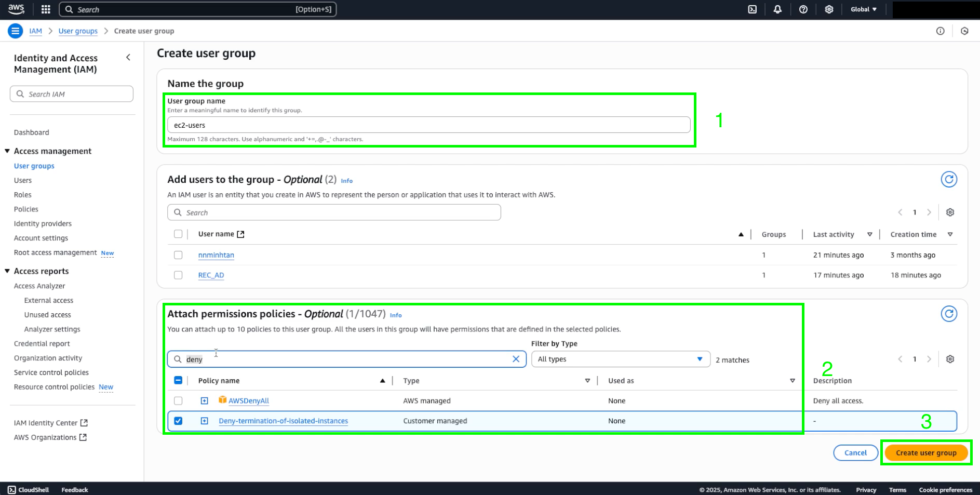
Task: Click the Cancel button
Action: point(855,453)
